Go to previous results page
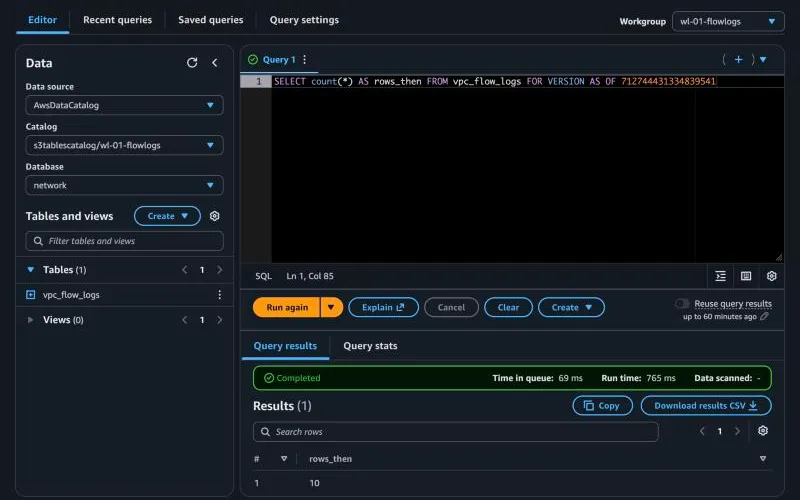 [x=702, y=431]
